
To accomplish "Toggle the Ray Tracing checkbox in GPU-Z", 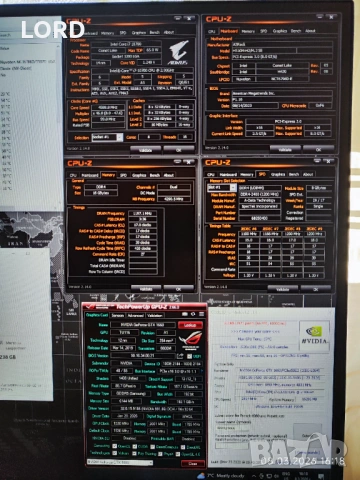I will pyautogui.click(x=134, y=454).
